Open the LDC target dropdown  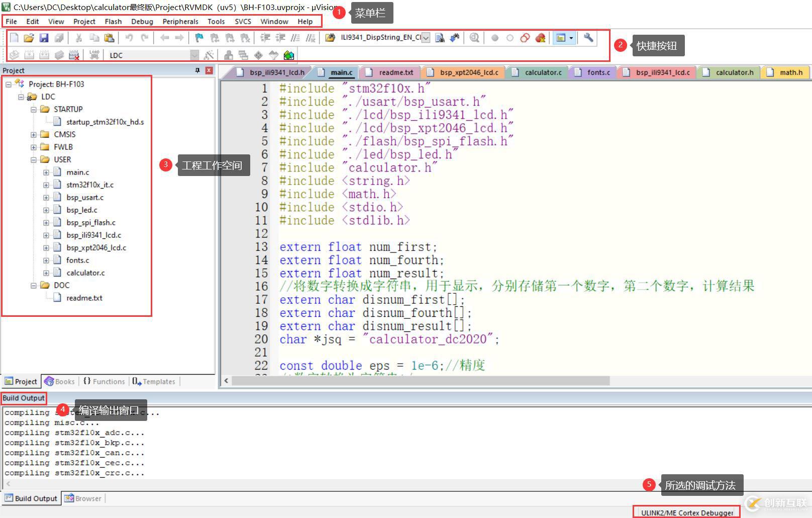(194, 55)
